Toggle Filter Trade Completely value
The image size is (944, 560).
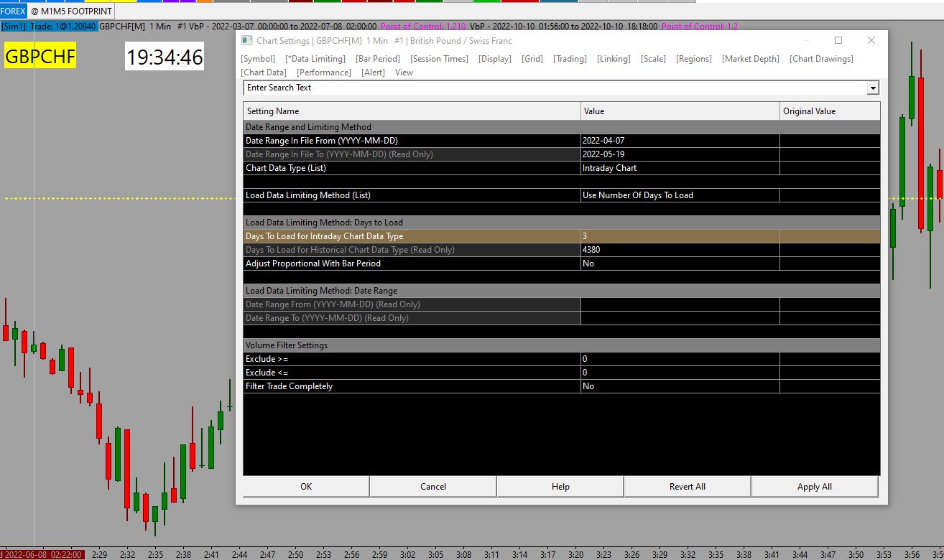click(x=679, y=386)
